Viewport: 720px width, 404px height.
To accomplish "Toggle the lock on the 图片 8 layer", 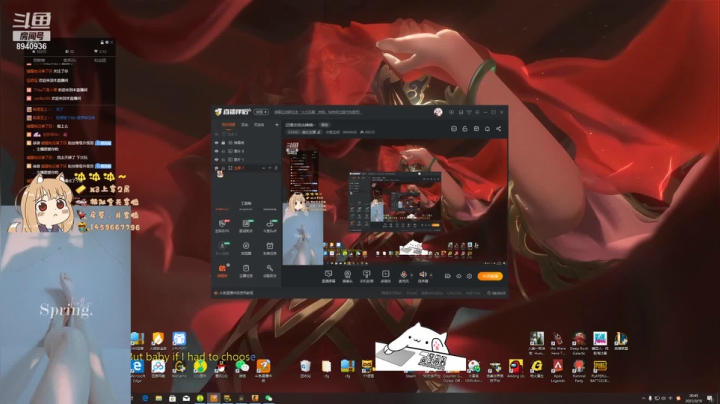I will pyautogui.click(x=224, y=151).
